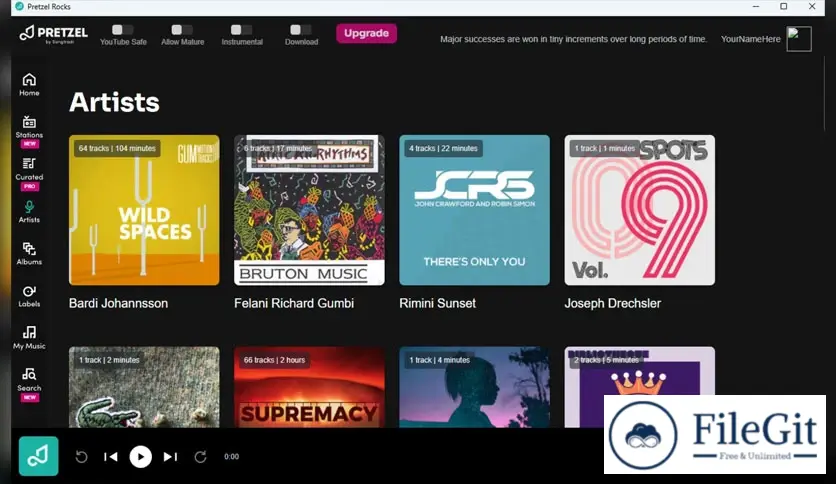The height and width of the screenshot is (484, 836).
Task: Click the '66 tracks | 2 hours' badge
Action: tap(275, 360)
